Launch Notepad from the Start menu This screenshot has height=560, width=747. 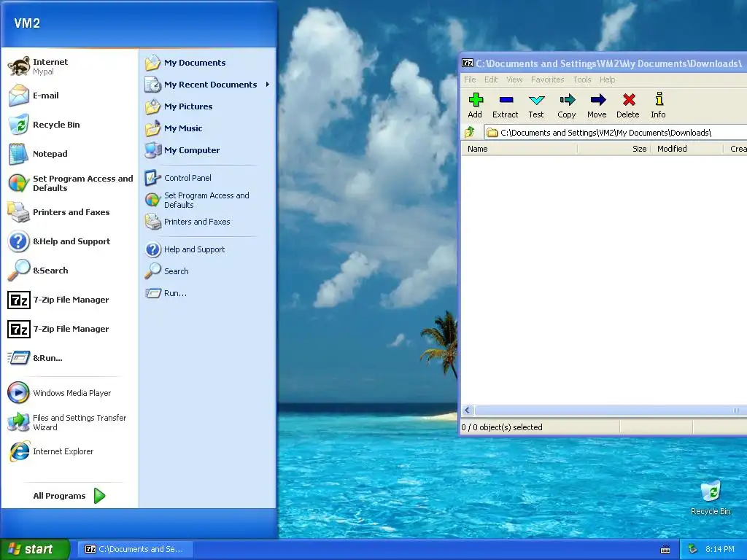(x=70, y=153)
